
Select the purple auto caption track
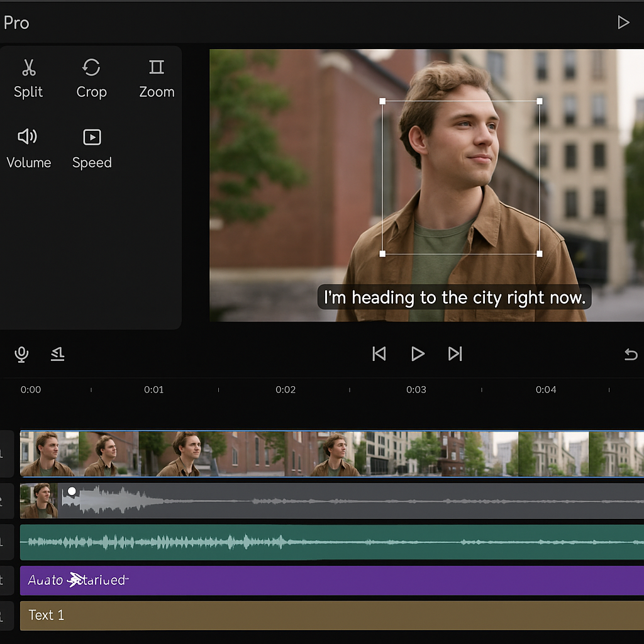coord(332,580)
